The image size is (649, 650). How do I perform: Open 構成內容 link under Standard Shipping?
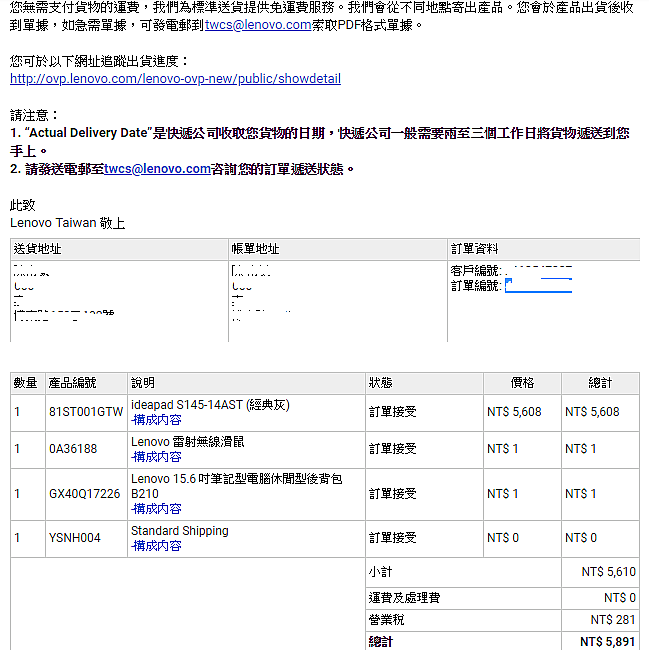click(156, 546)
